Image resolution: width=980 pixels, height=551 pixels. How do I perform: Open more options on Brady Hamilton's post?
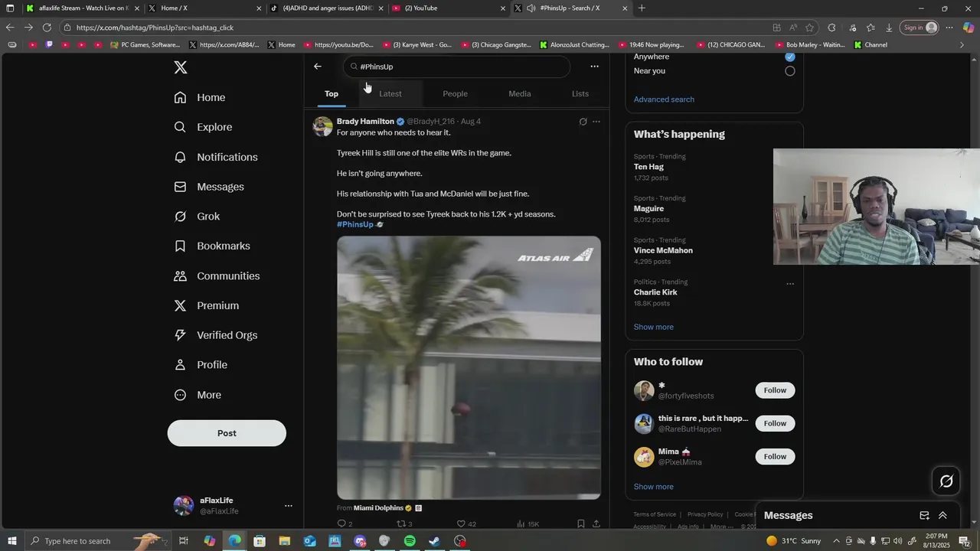[596, 122]
